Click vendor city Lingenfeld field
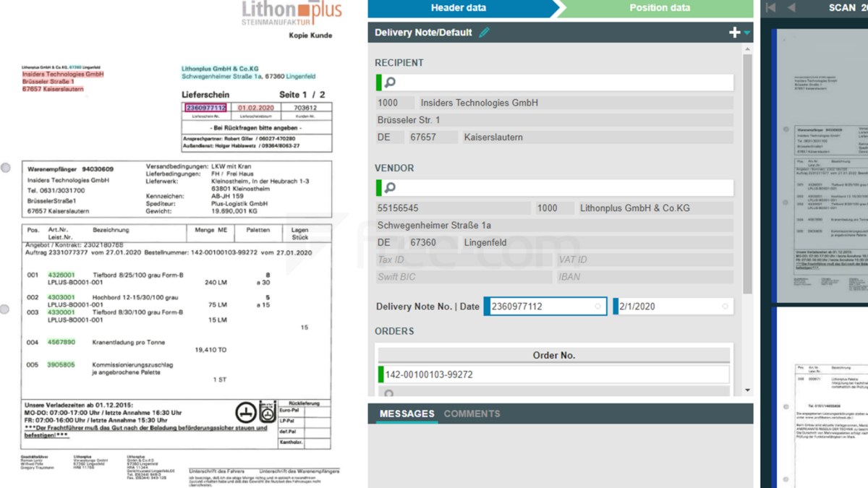Image resolution: width=868 pixels, height=488 pixels. pos(597,243)
